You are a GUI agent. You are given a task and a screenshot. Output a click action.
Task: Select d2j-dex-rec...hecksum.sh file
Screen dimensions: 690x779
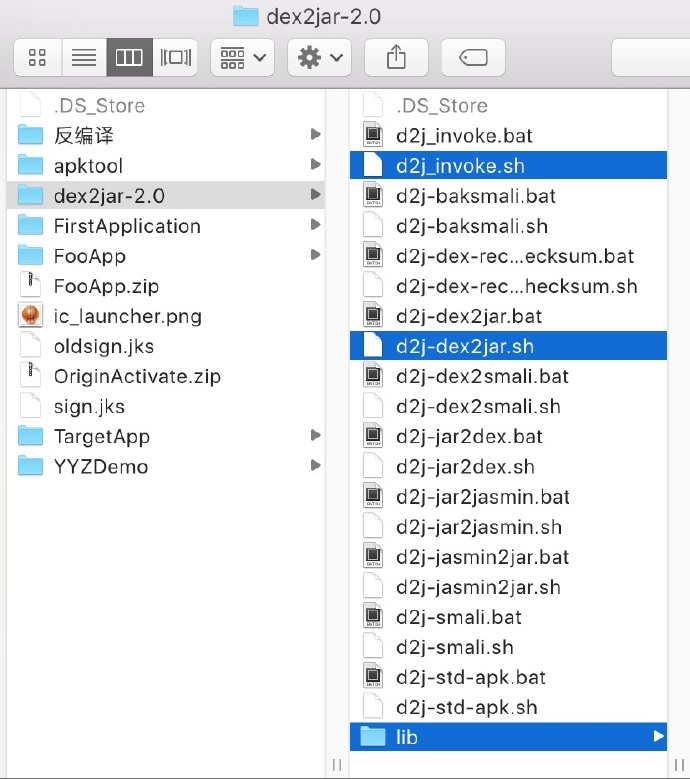508,286
